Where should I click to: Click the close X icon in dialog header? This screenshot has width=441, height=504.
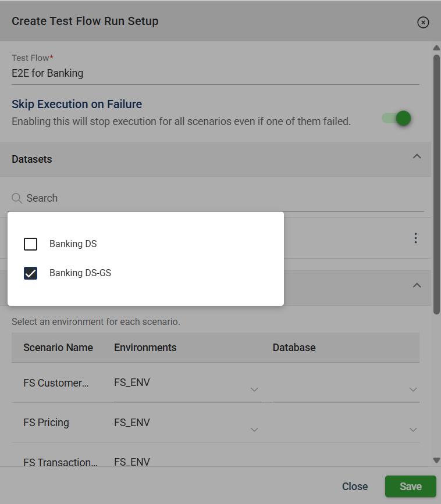(x=423, y=22)
